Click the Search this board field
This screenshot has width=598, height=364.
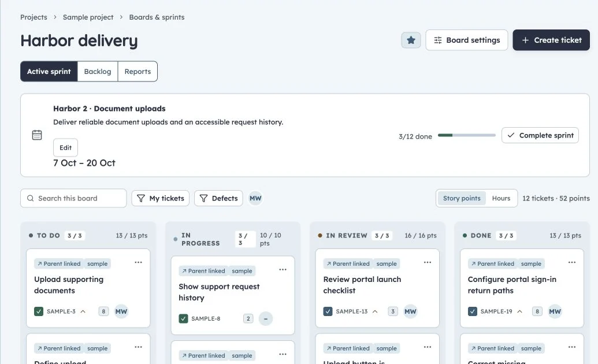click(x=73, y=198)
